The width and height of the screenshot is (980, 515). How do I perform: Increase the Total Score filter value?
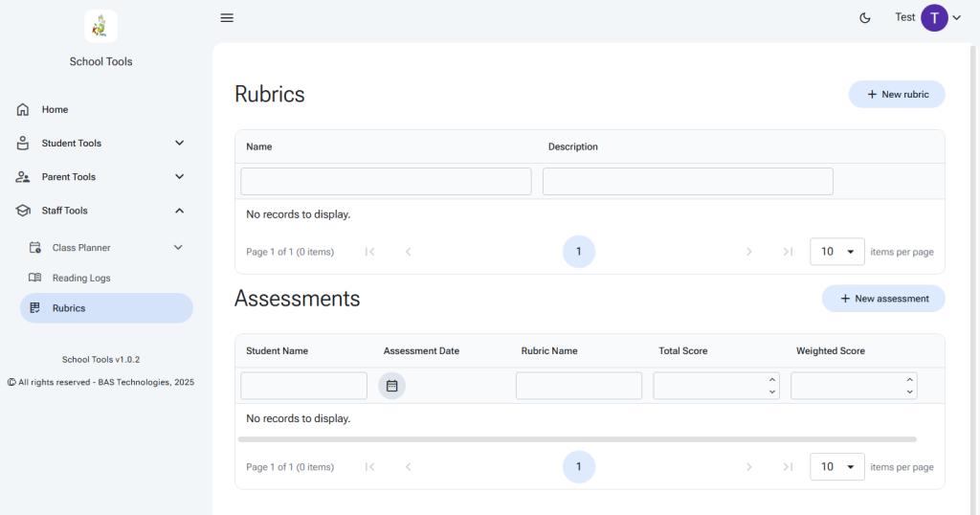771,380
